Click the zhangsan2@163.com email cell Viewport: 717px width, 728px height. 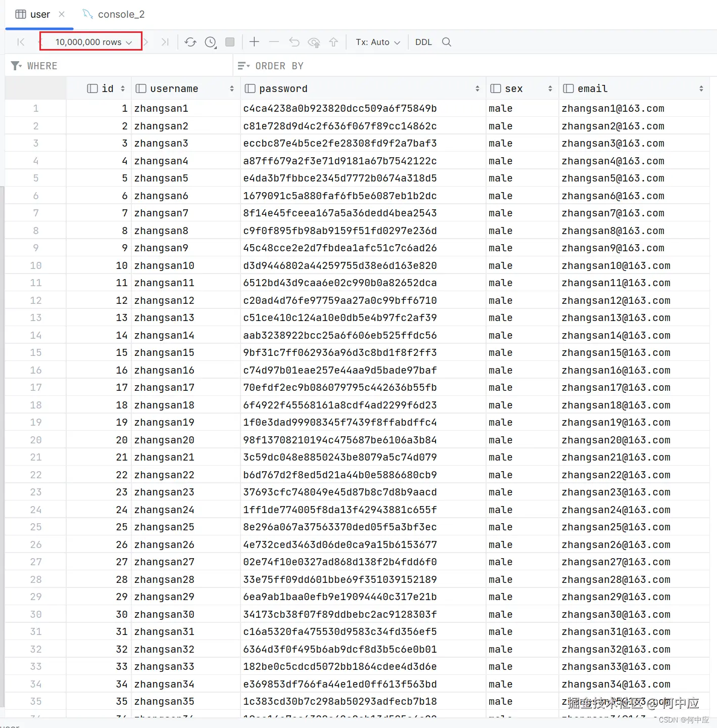point(634,126)
